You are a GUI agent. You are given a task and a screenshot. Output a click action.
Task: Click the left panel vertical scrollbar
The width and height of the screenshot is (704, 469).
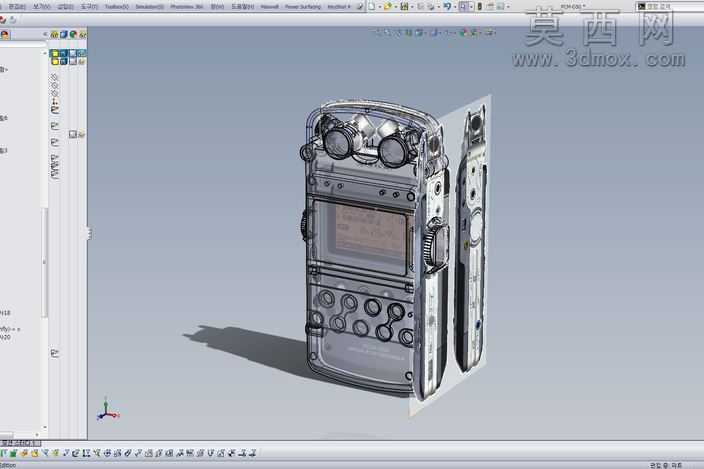(x=44, y=263)
